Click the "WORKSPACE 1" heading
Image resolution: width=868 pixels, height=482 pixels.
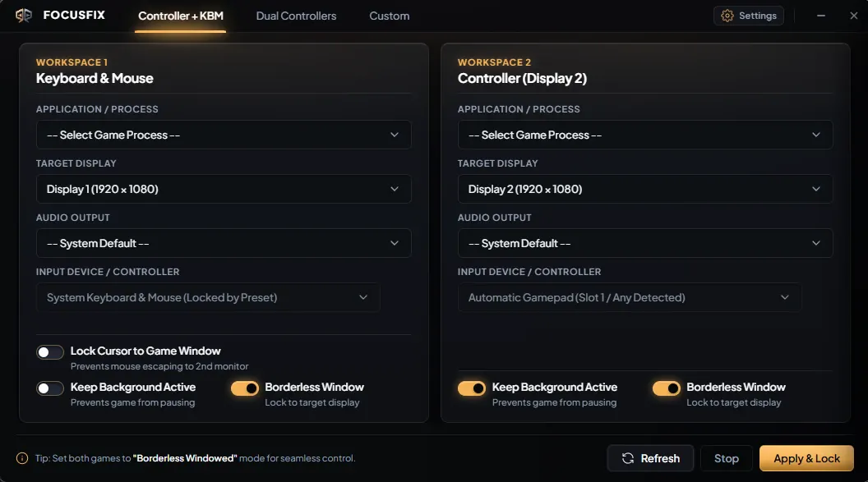(x=72, y=62)
